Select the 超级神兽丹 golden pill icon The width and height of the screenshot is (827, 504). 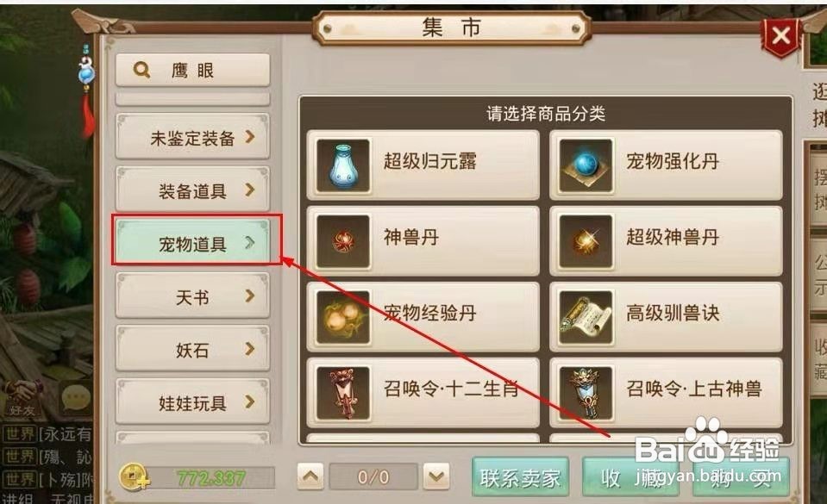pos(586,241)
